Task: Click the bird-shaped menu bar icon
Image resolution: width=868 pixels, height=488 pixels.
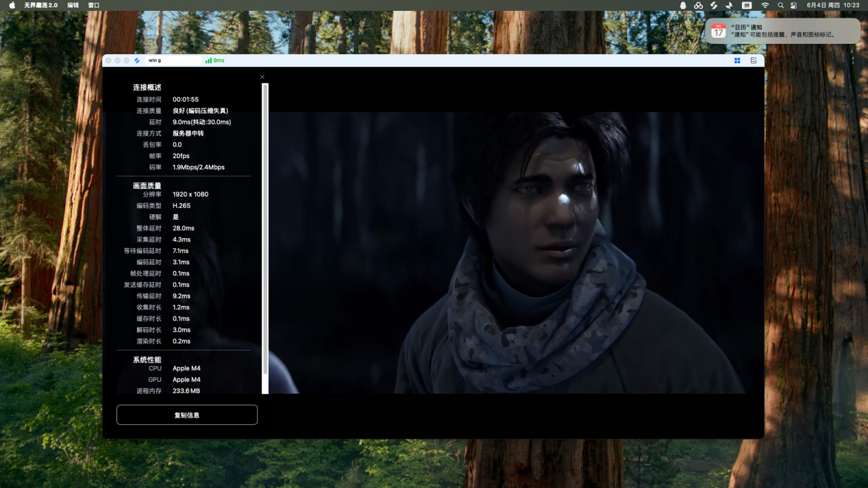Action: 729,5
